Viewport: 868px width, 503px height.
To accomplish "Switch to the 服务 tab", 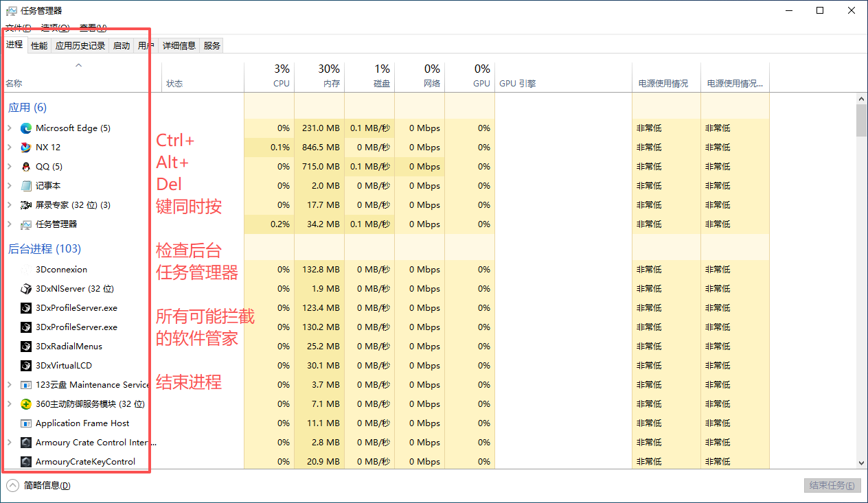I will click(212, 46).
